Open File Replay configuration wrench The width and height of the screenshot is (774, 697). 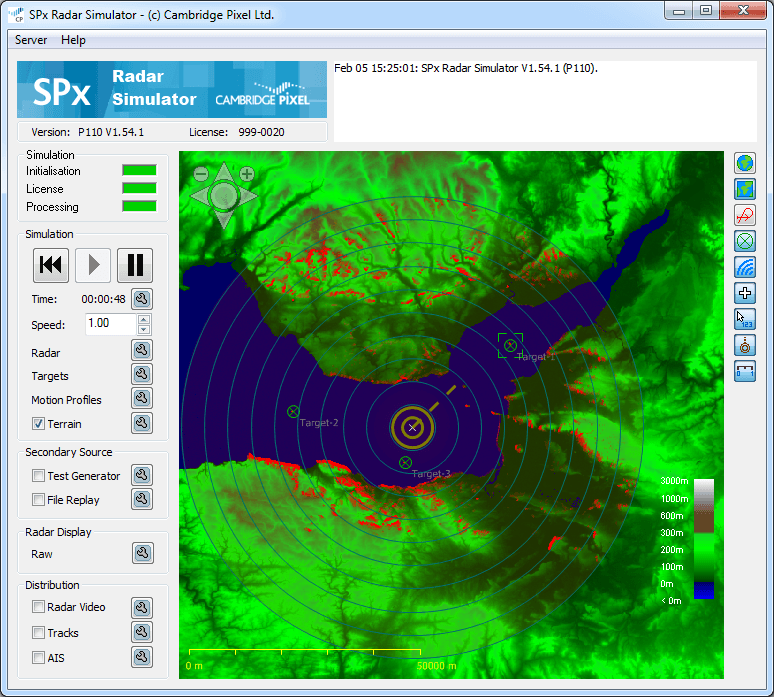[142, 499]
